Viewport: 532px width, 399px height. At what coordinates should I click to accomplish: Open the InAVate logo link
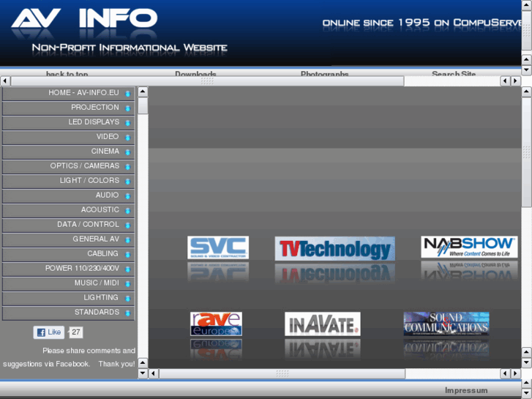(x=322, y=324)
